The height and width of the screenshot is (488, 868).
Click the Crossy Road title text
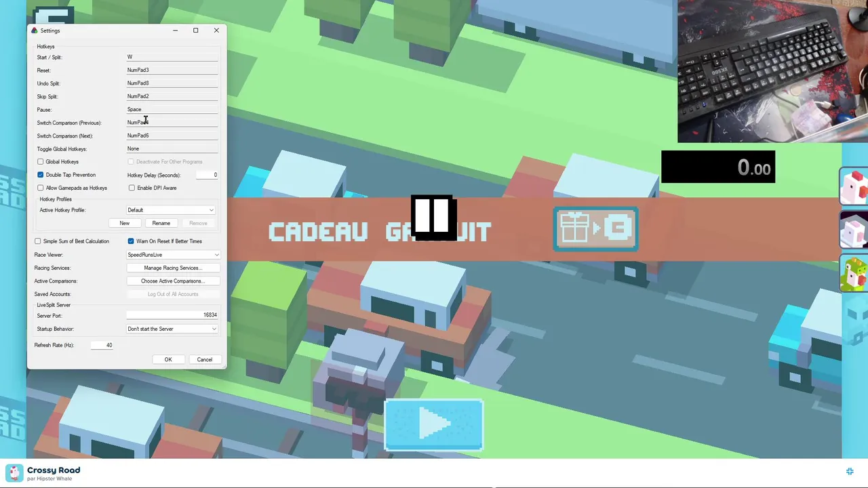click(x=54, y=470)
